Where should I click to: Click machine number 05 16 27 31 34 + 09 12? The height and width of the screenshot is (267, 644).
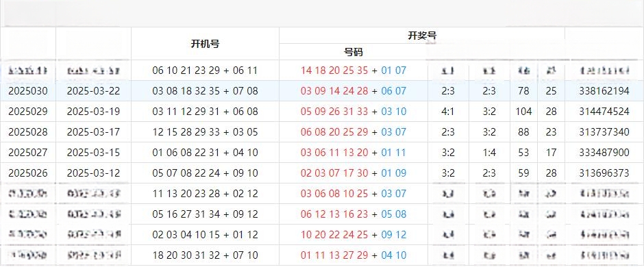tap(205, 214)
